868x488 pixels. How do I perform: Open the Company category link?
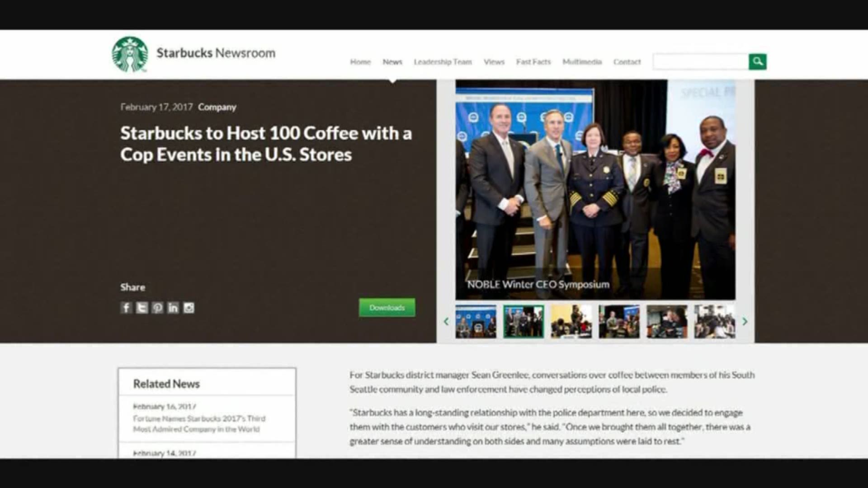(217, 107)
